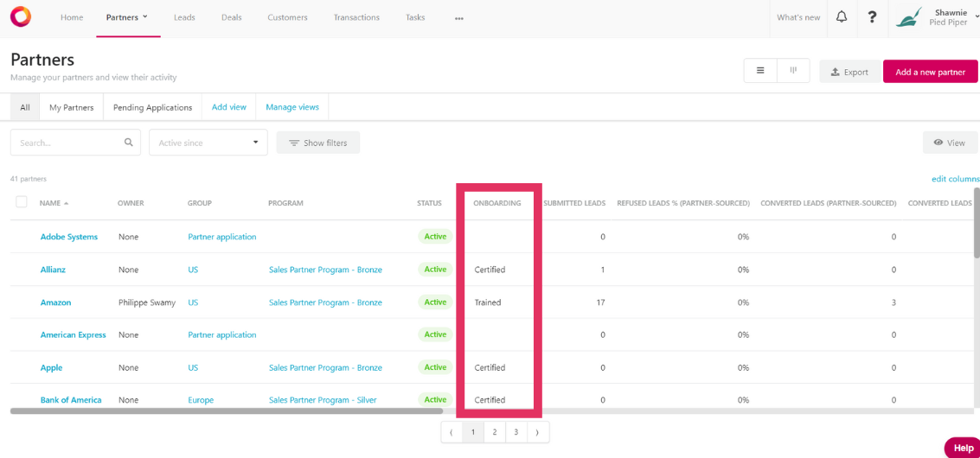Click the Manage views link
Viewport: 980px width, 458px height.
(x=291, y=107)
